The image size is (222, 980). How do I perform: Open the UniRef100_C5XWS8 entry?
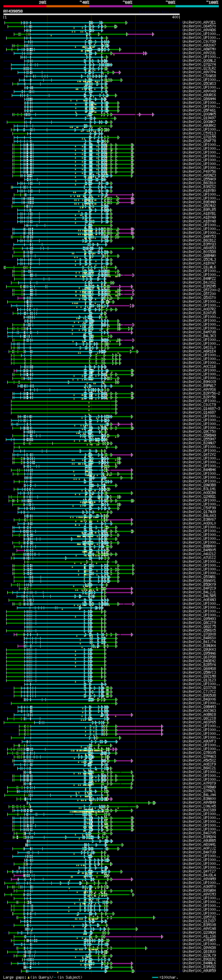point(199,76)
